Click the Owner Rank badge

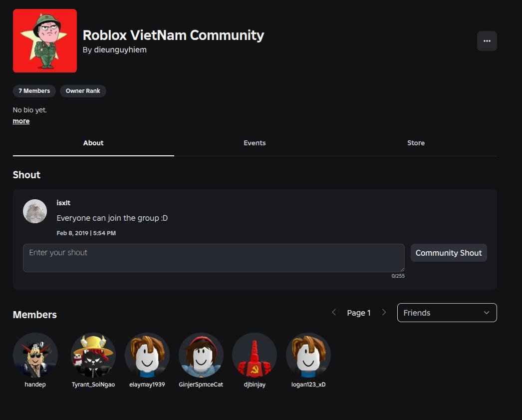(83, 90)
